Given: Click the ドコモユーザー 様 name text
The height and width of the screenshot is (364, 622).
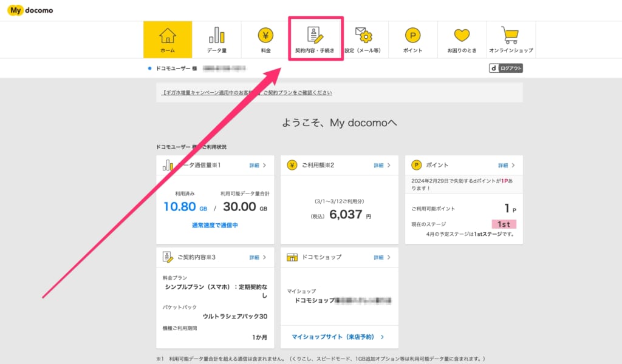Looking at the screenshot, I should [177, 69].
